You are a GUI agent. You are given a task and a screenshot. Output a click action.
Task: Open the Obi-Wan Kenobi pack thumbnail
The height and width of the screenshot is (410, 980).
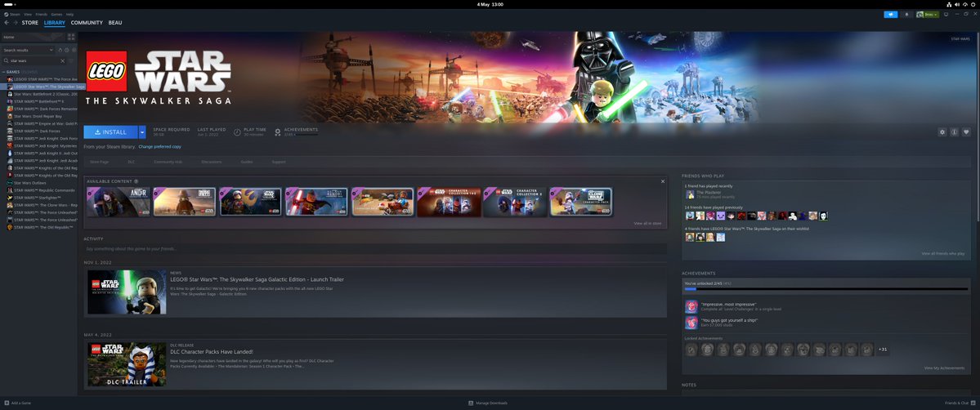coord(317,202)
